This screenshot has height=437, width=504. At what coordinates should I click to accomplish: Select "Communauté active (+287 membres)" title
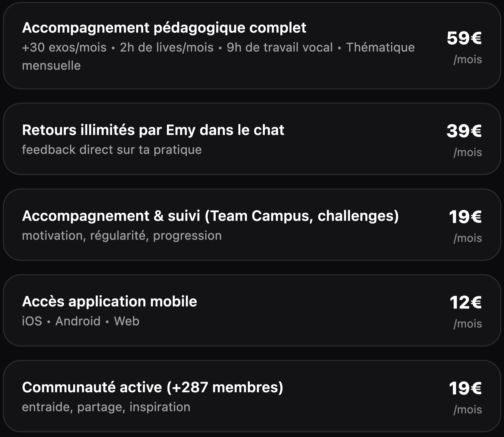coord(152,387)
